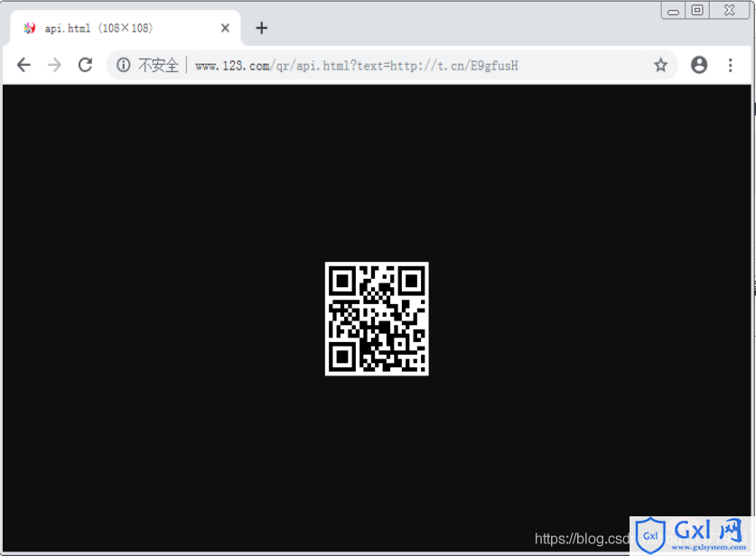View site info for the insecure connection
Image resolution: width=756 pixels, height=556 pixels.
pos(124,65)
